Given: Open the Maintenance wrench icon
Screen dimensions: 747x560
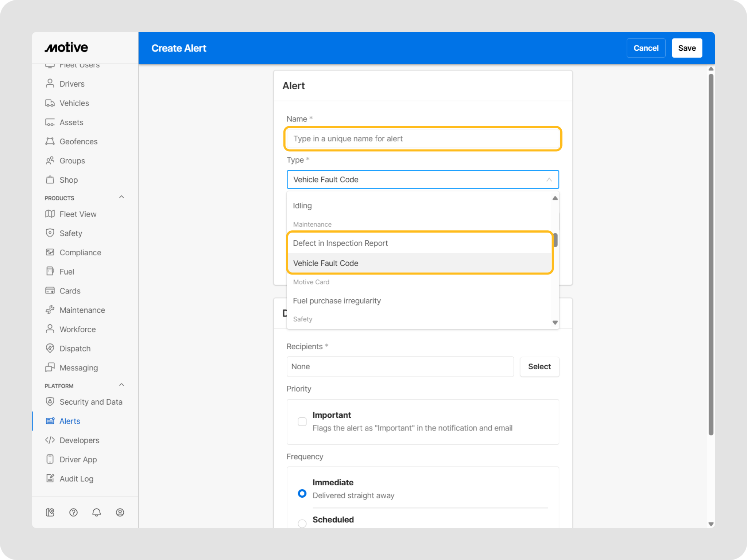Looking at the screenshot, I should pyautogui.click(x=50, y=310).
